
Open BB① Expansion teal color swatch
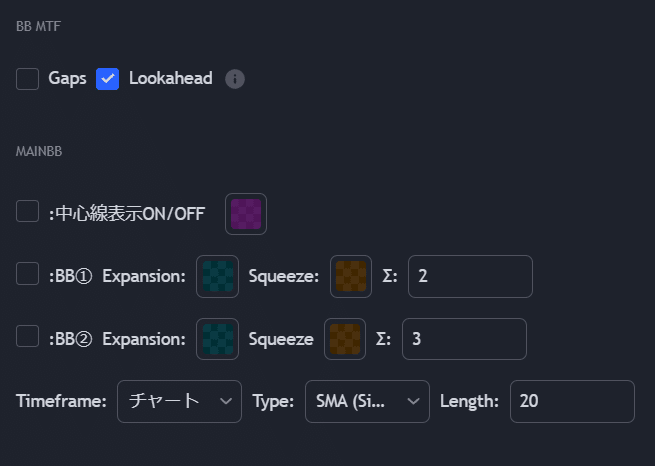tap(218, 276)
